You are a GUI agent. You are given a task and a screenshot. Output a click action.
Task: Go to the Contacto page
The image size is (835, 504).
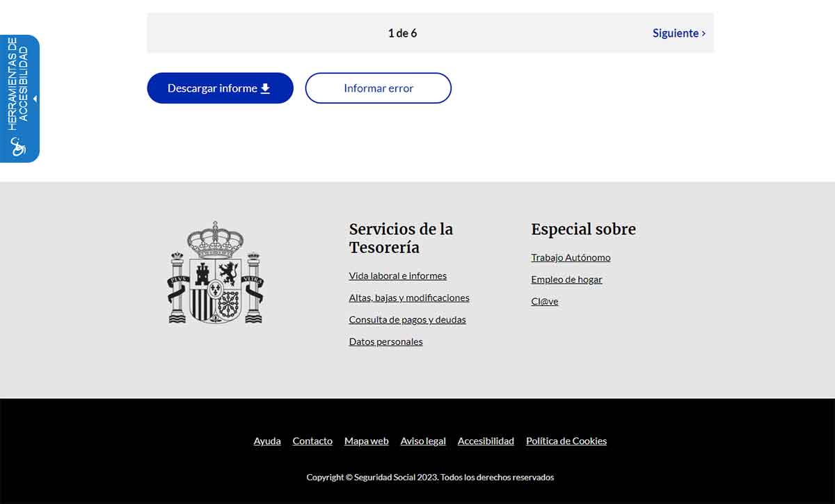(312, 441)
